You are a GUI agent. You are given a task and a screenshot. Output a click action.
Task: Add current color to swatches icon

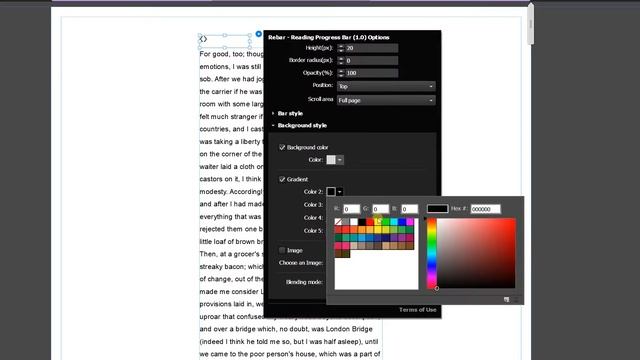pyautogui.click(x=506, y=300)
